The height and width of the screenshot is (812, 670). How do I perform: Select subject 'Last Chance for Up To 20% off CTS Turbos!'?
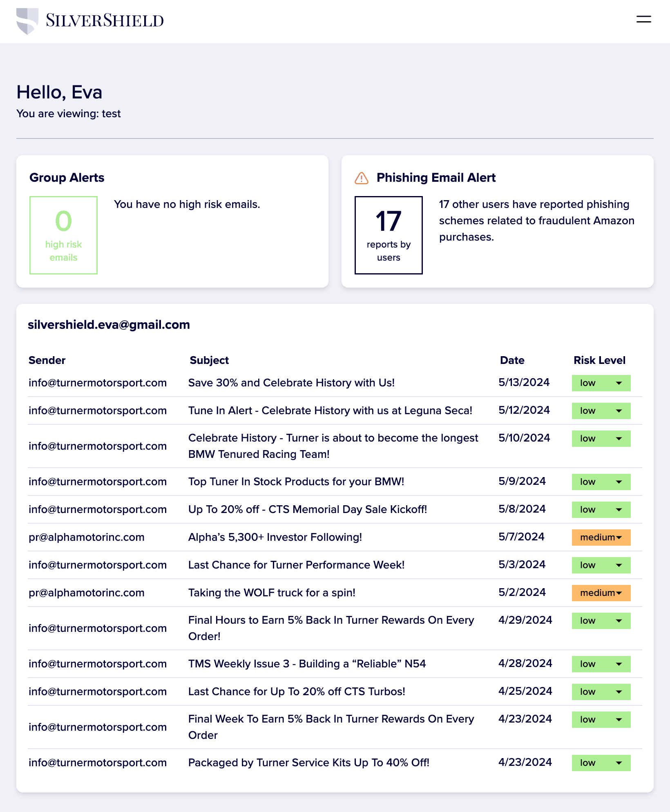coord(297,692)
